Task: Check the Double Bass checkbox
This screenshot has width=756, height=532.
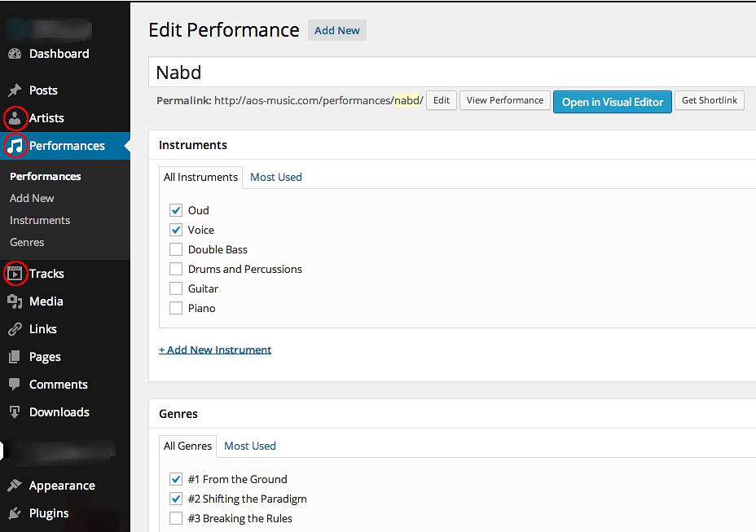Action: pyautogui.click(x=176, y=249)
